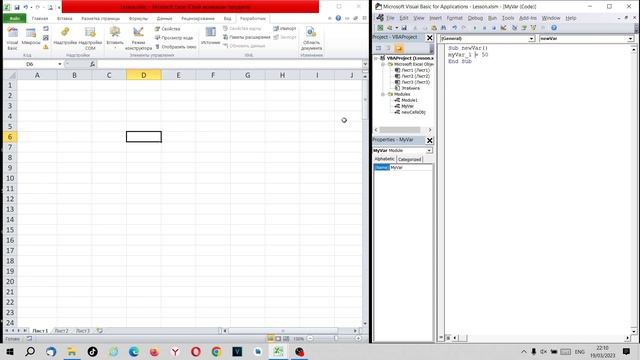Open the Вставить controls dropdown in ribbon
Image resolution: width=640 pixels, height=360 pixels.
pos(115,38)
